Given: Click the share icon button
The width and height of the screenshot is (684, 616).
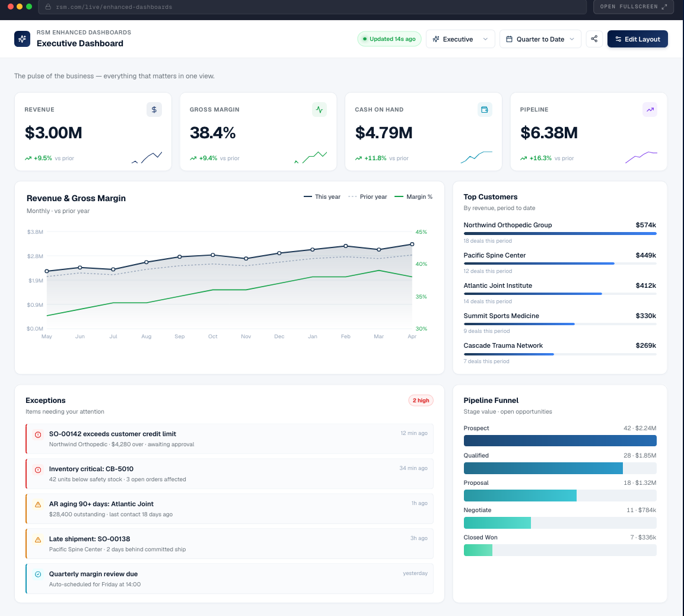Looking at the screenshot, I should [x=594, y=39].
